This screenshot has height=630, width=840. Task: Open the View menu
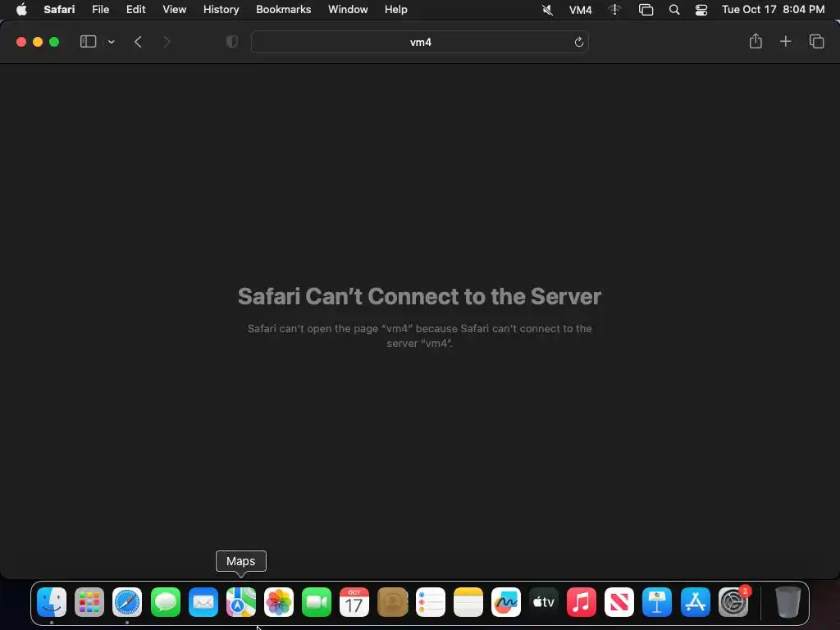coord(174,9)
